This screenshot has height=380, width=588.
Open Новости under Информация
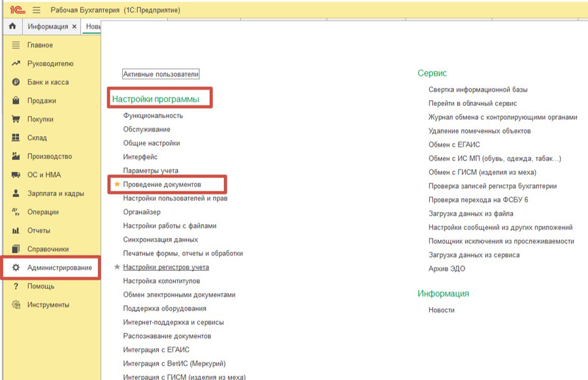[x=442, y=310]
